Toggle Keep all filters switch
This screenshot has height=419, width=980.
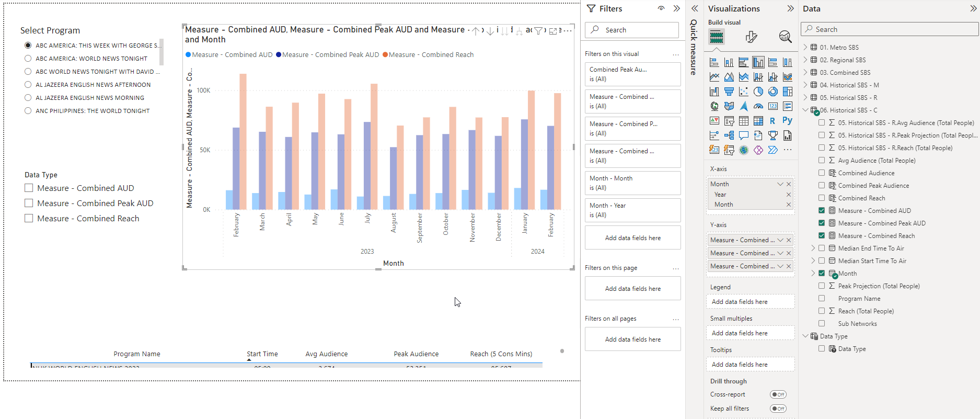click(x=778, y=409)
